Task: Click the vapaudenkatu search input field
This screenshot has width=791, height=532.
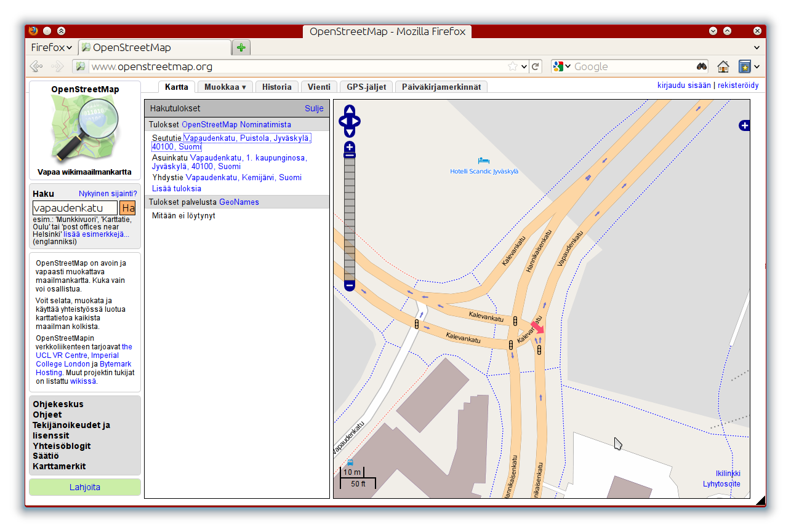Action: tap(74, 208)
